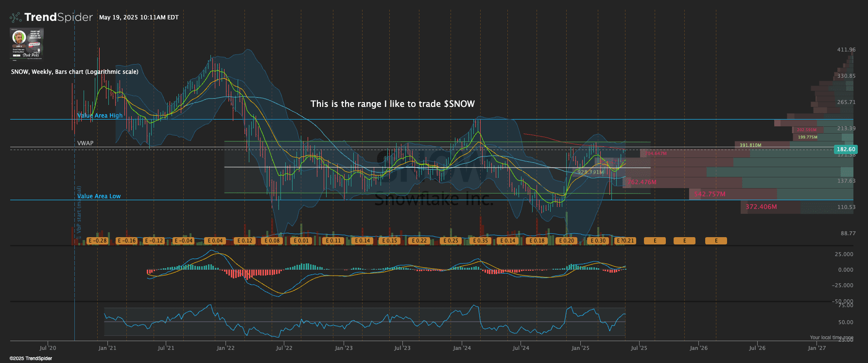Click the current price tag 182.60
This screenshot has height=363, width=868.
(846, 150)
